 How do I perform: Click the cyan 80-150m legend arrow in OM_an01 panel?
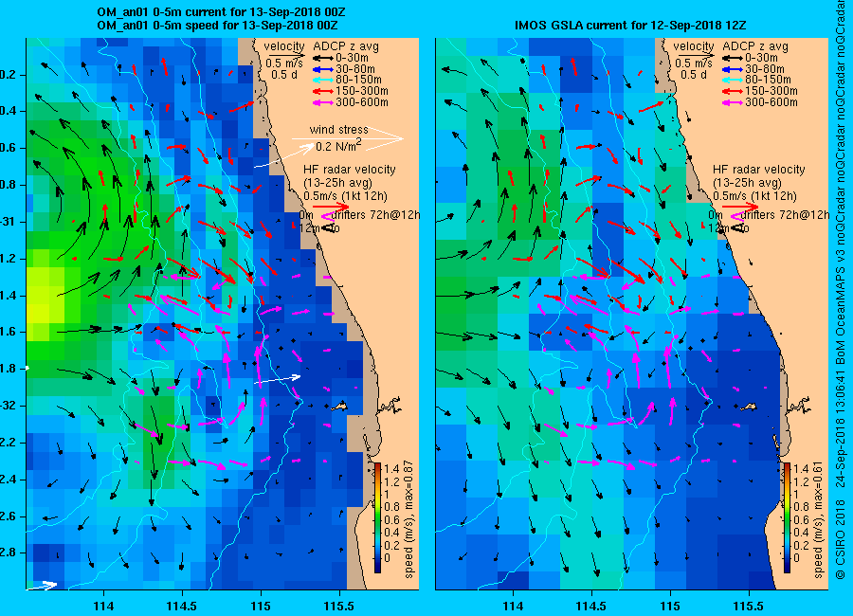[x=322, y=80]
